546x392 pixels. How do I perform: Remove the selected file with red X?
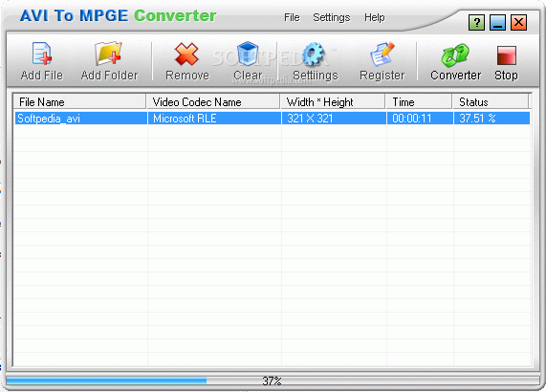click(187, 61)
